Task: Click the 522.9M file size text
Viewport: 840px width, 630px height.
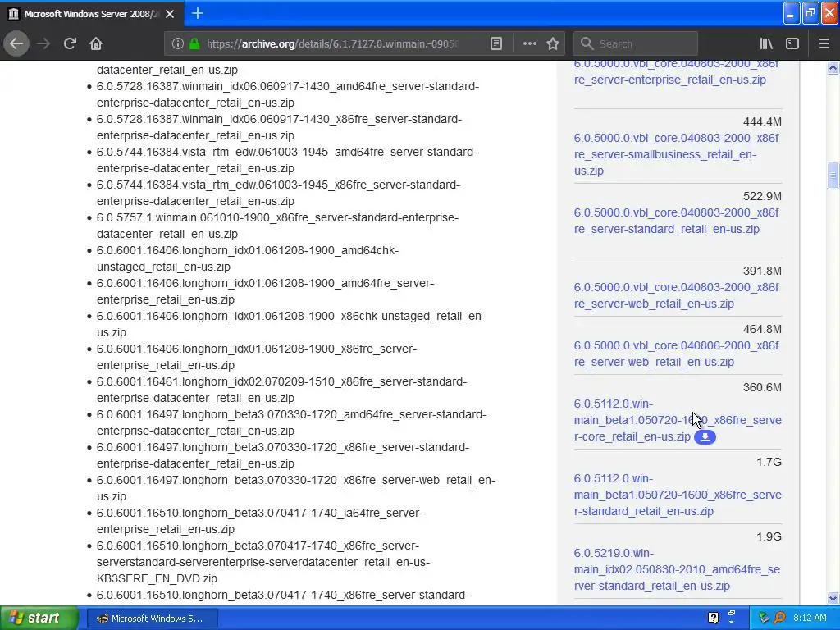Action: pyautogui.click(x=762, y=196)
